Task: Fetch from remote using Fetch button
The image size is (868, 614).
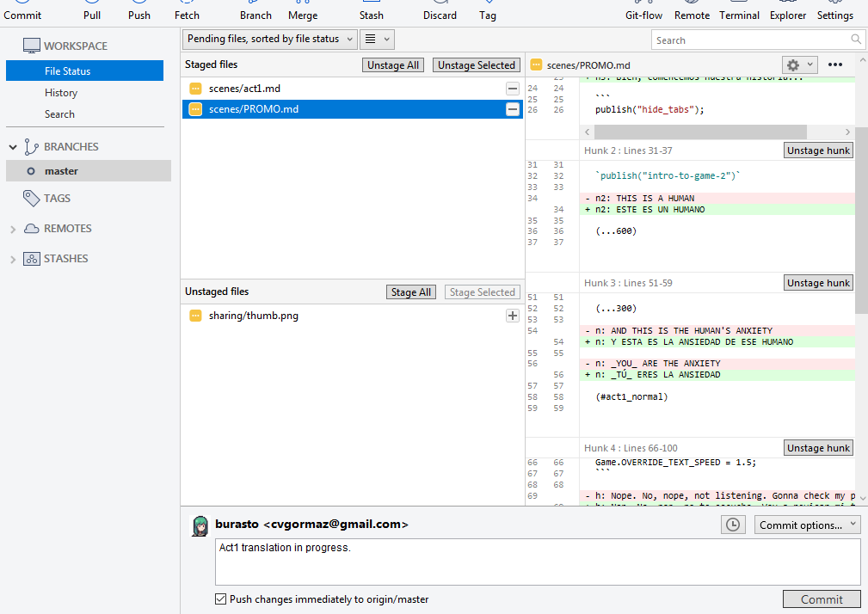Action: pyautogui.click(x=187, y=10)
